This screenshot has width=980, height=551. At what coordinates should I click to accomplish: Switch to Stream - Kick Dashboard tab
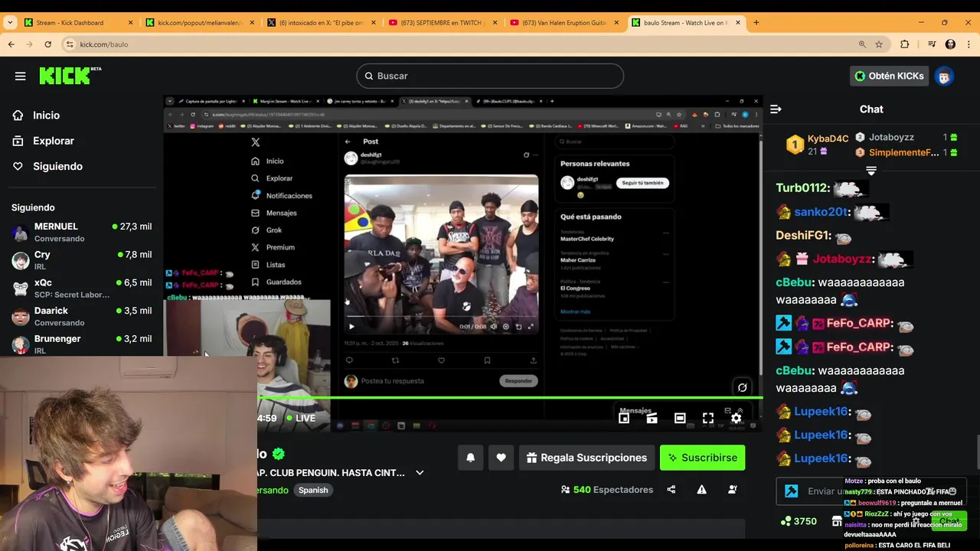click(x=78, y=23)
